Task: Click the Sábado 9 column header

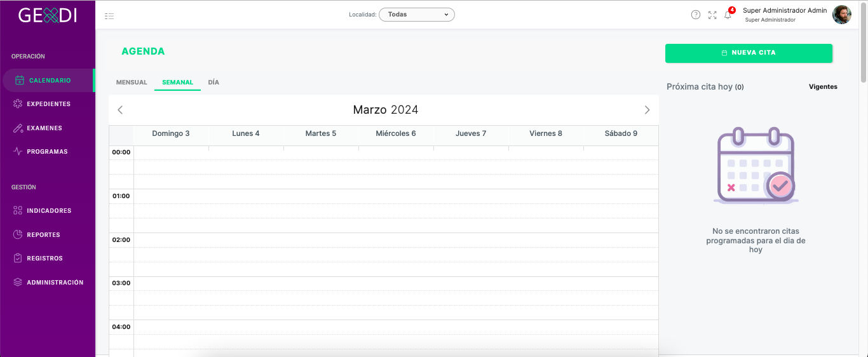Action: (x=621, y=133)
